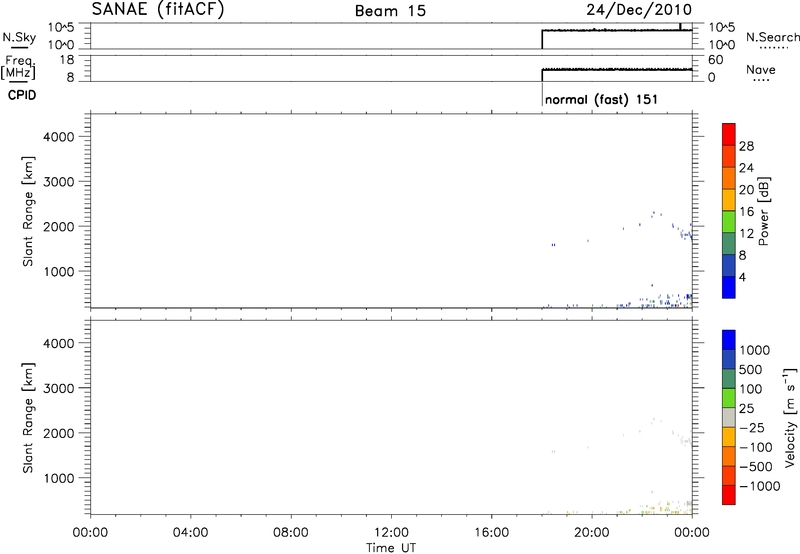Click the "12:00" time tick label
The image size is (800, 554).
point(391,533)
